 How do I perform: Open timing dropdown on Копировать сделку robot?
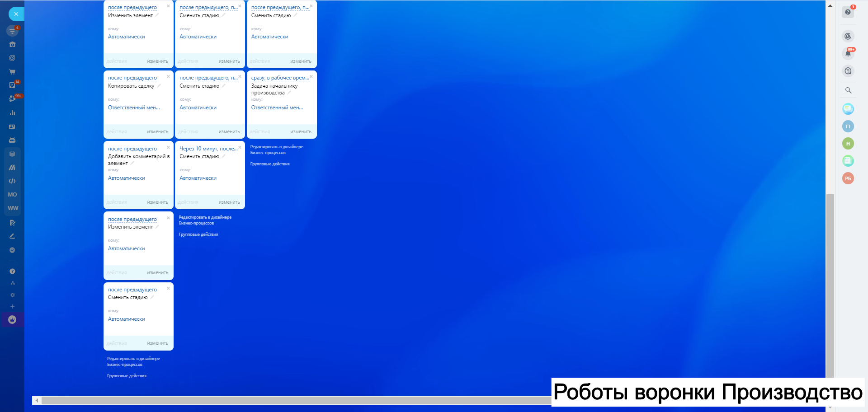tap(132, 78)
